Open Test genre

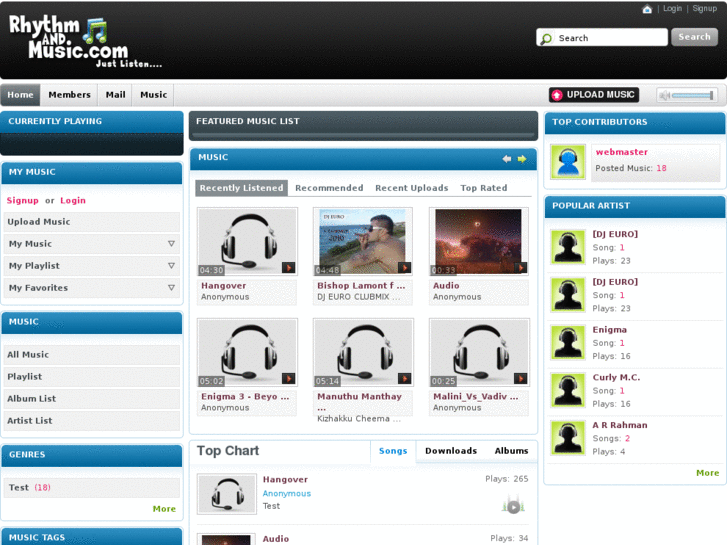pos(92,488)
